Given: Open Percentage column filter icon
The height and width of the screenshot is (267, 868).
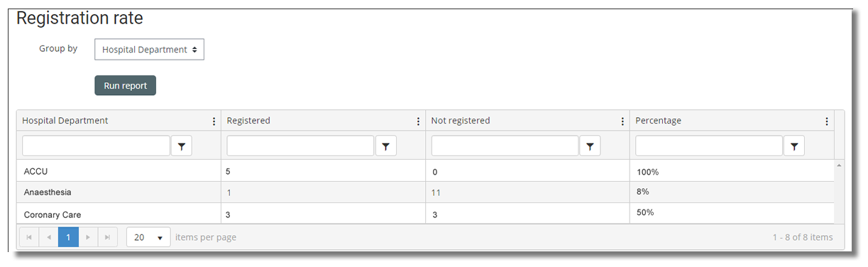Looking at the screenshot, I should [794, 146].
